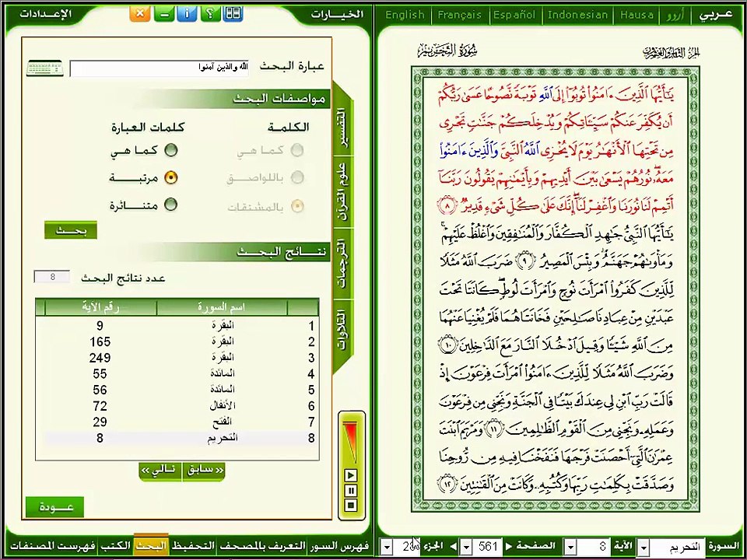This screenshot has width=747, height=560.
Task: Pause the recitation audio
Action: [351, 490]
